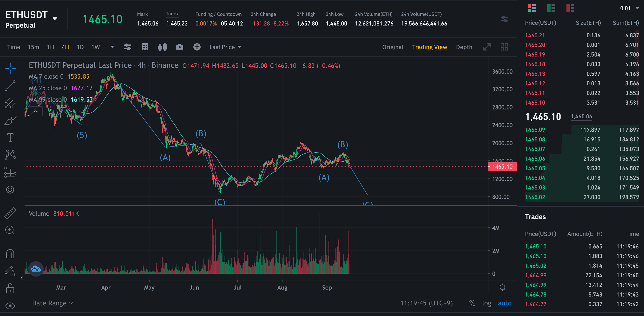The image size is (644, 316).
Task: Hide all drawings with eye icon
Action: click(x=10, y=306)
